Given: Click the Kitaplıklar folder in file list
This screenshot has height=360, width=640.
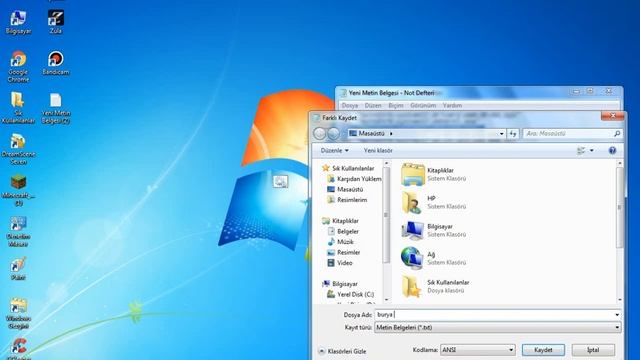Looking at the screenshot, I should [x=433, y=174].
